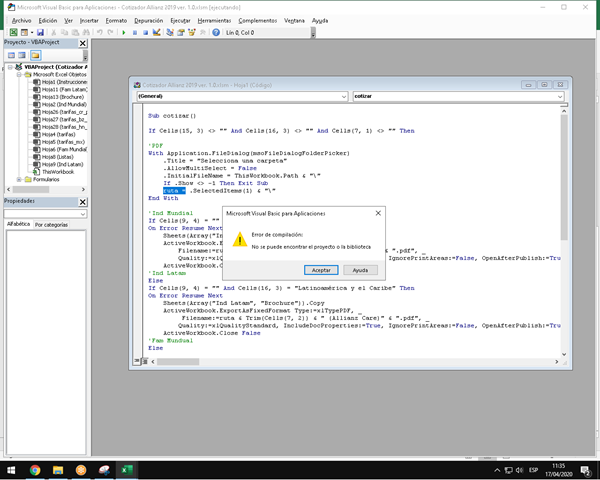
Task: Click the Save icon in toolbar
Action: (40, 32)
